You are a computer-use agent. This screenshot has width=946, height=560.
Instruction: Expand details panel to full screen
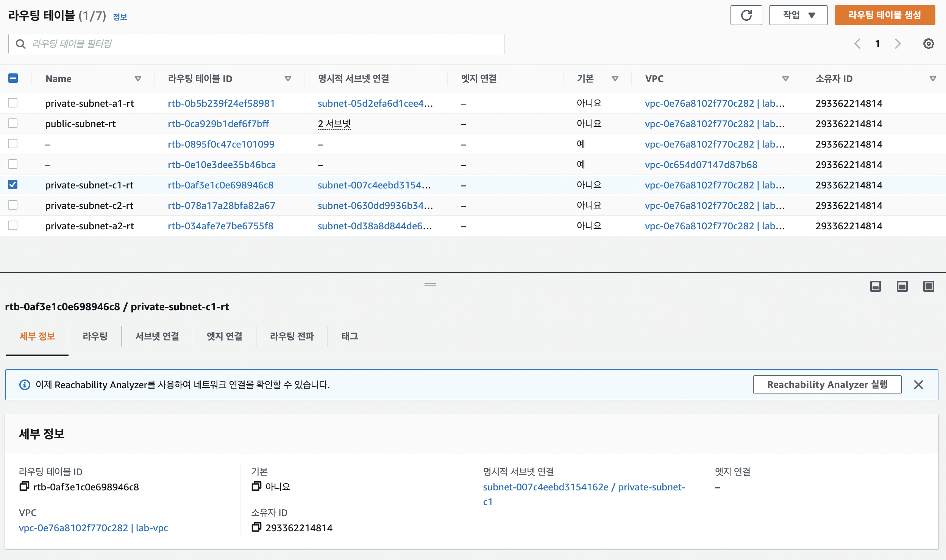point(929,286)
